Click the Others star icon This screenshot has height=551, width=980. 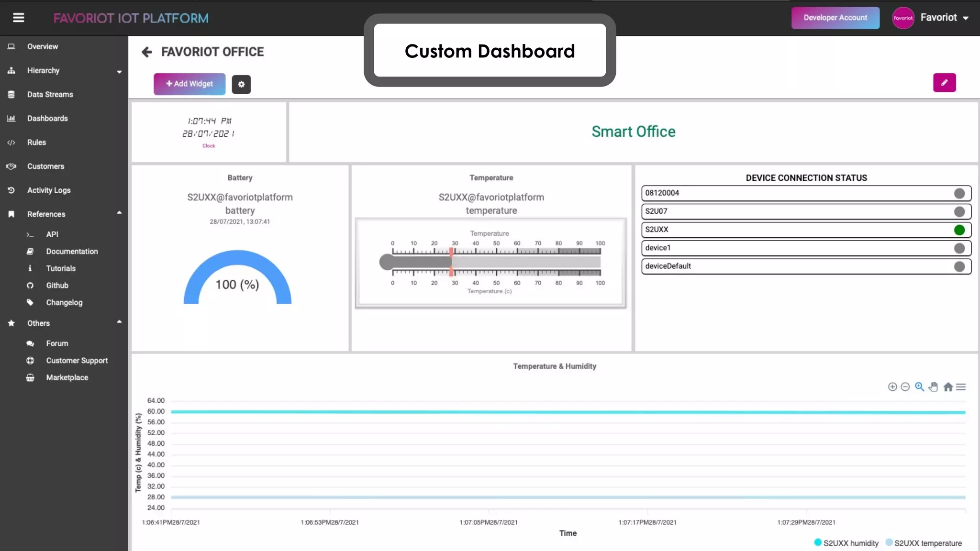[x=11, y=323]
